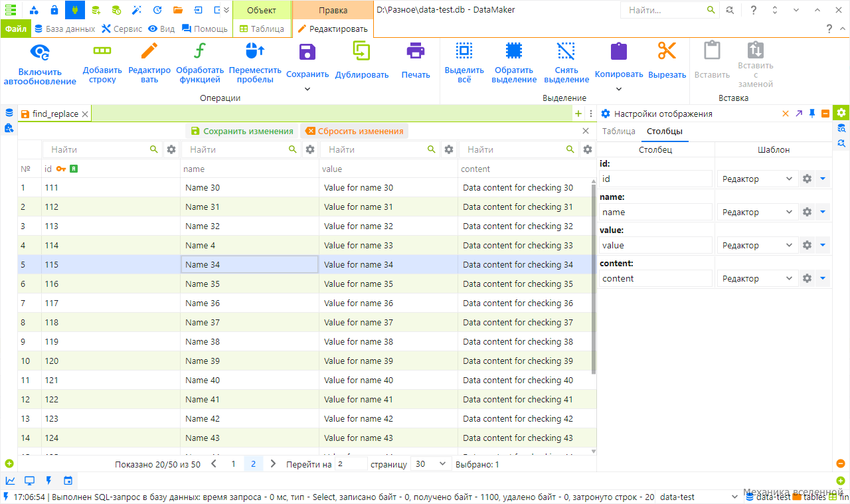Open template dropdown for name column
The image size is (850, 504).
coord(758,212)
